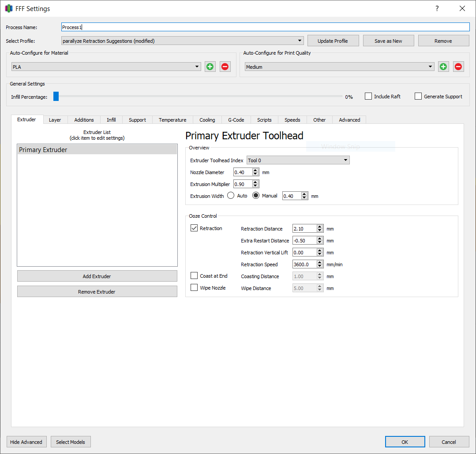The width and height of the screenshot is (476, 454).
Task: Click the Remove profile button
Action: click(x=443, y=41)
